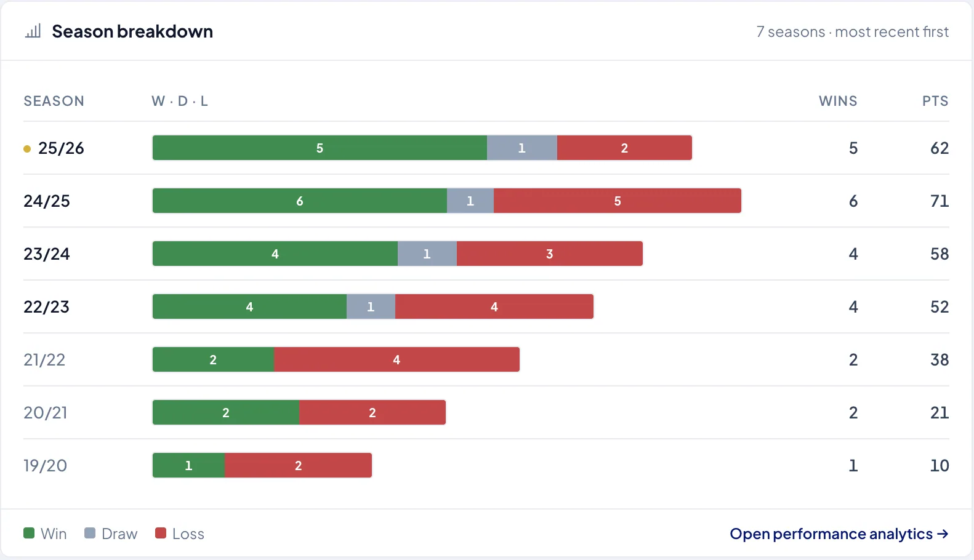Select the 24/25 season row label

47,201
